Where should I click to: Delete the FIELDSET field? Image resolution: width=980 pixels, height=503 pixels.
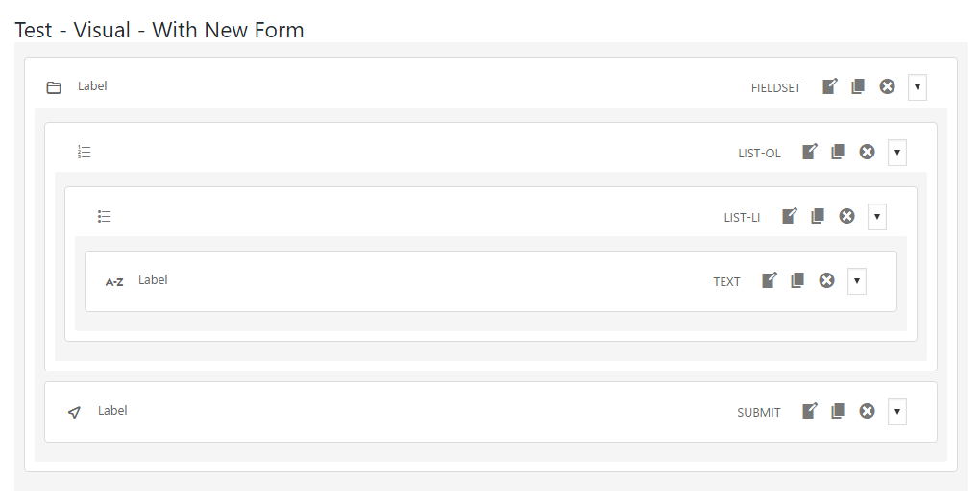pos(887,86)
